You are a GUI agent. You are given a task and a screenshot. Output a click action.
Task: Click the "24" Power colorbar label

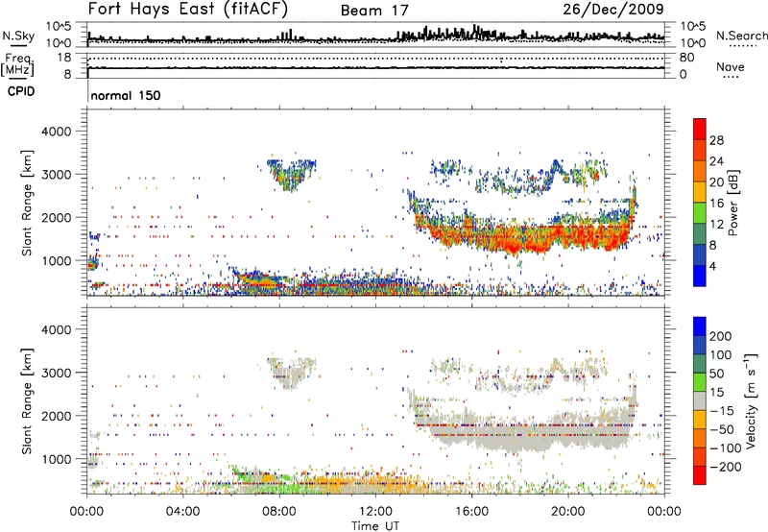[716, 161]
